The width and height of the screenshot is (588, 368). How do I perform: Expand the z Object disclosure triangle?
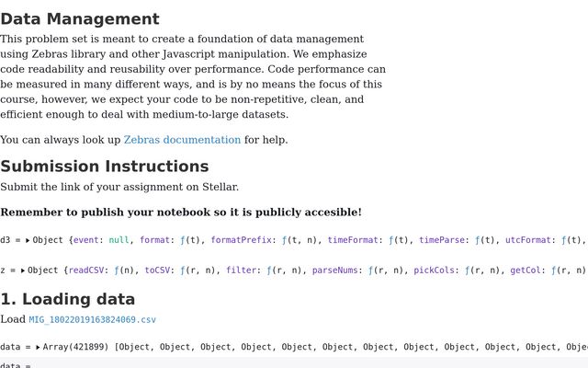click(x=22, y=270)
